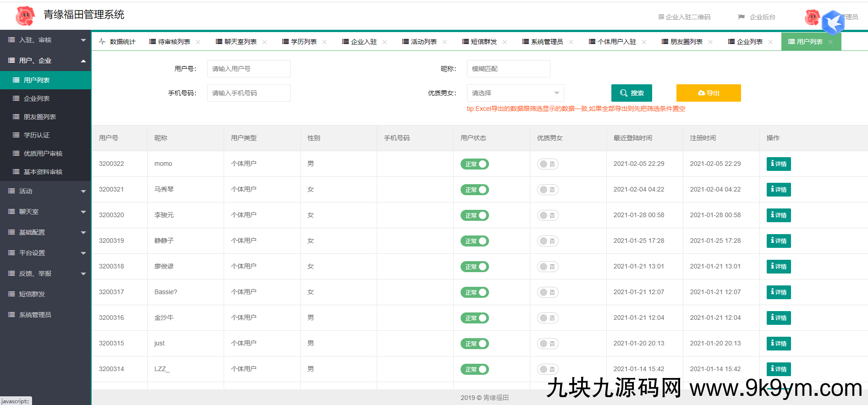Click the list icon beside 短信群发 in sidebar
Screen dimensions: 868x405
tap(11, 294)
